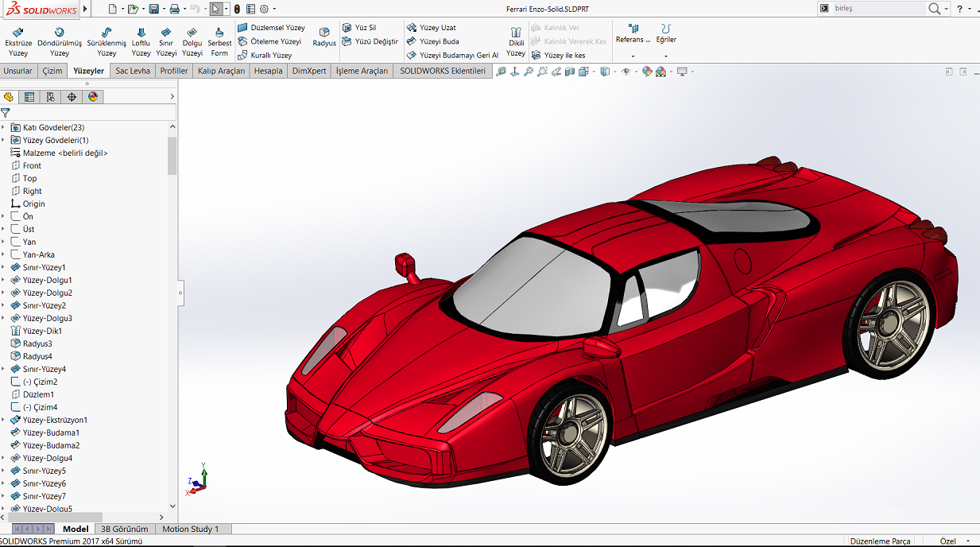
Task: Choose the Yüzey Uzat extend tool
Action: tap(432, 28)
